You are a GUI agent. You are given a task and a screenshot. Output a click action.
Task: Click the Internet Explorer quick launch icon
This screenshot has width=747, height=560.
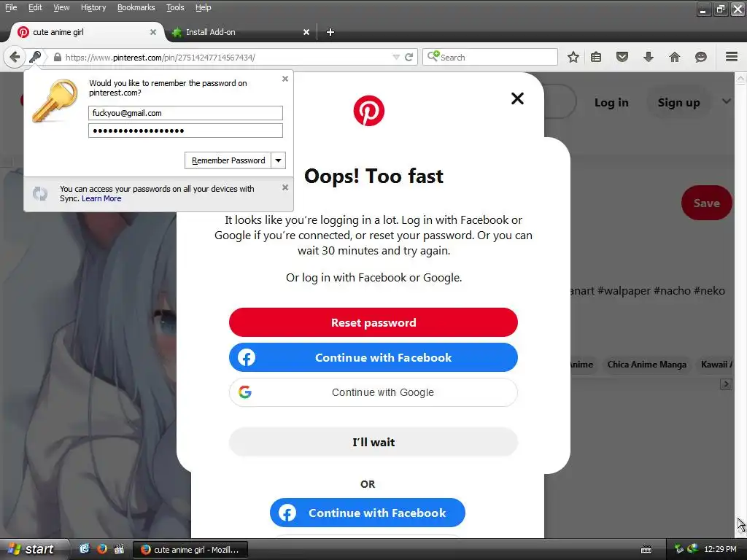85,548
